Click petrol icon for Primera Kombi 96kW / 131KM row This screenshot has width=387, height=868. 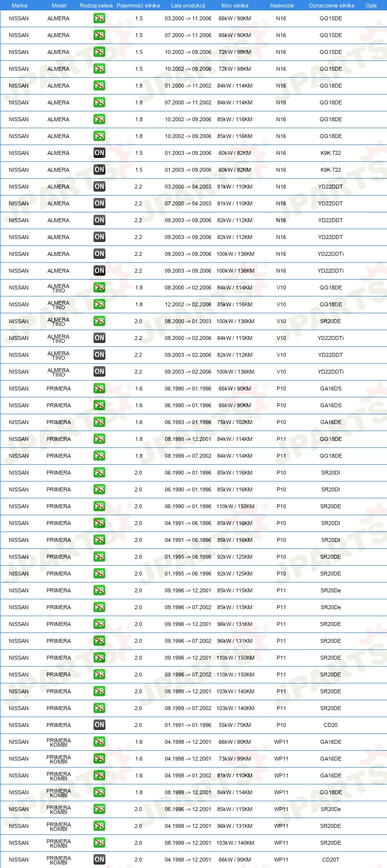tap(99, 826)
